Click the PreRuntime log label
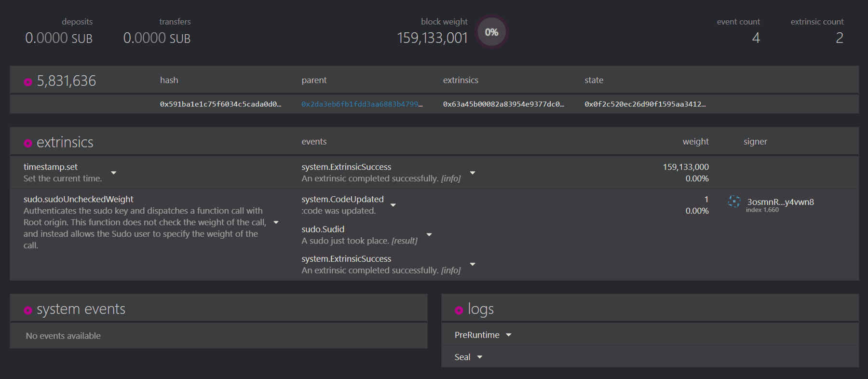Screen dimensions: 868x379 477,335
